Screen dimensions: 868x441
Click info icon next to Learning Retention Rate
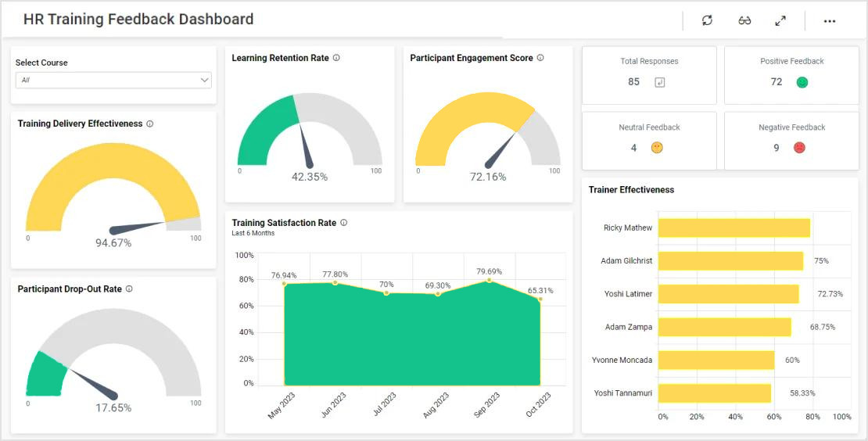pyautogui.click(x=336, y=58)
